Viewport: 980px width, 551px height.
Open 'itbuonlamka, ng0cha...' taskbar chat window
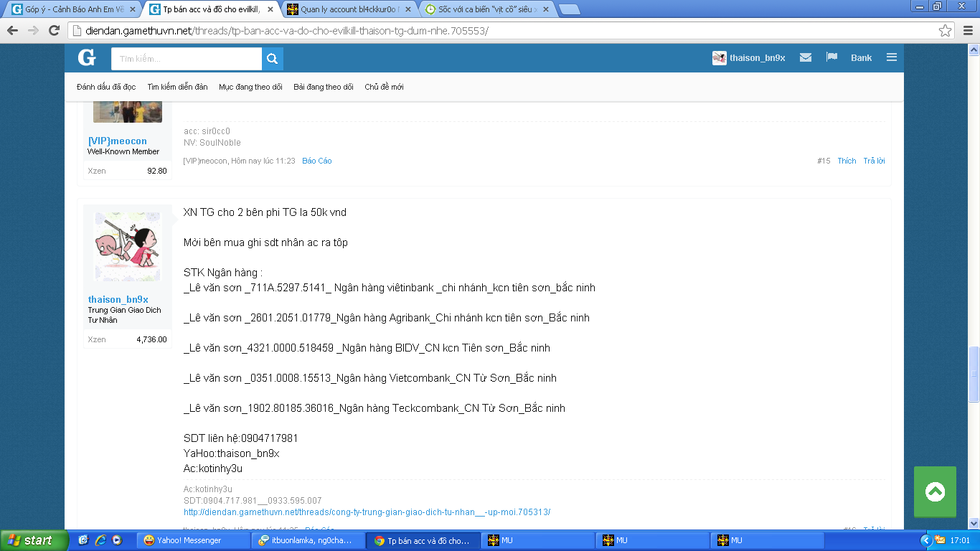(309, 540)
